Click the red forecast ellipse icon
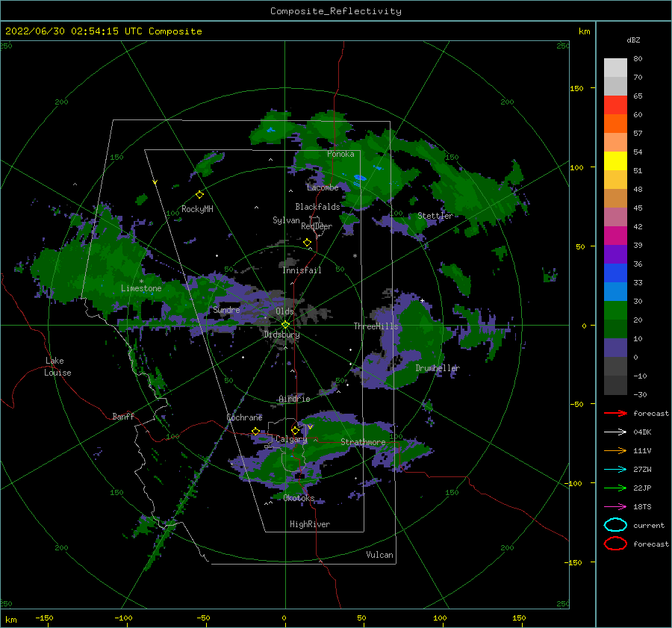Image resolution: width=672 pixels, height=628 pixels. (615, 544)
